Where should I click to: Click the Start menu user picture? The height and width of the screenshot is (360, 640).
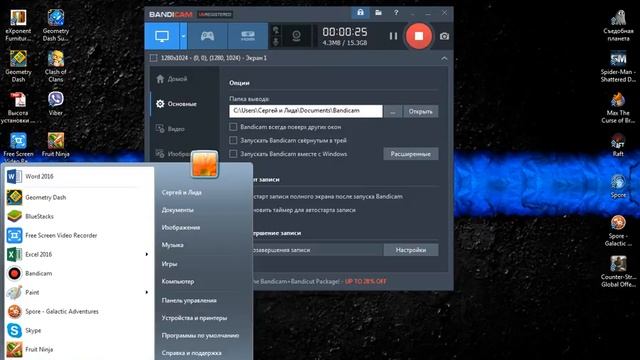204,164
